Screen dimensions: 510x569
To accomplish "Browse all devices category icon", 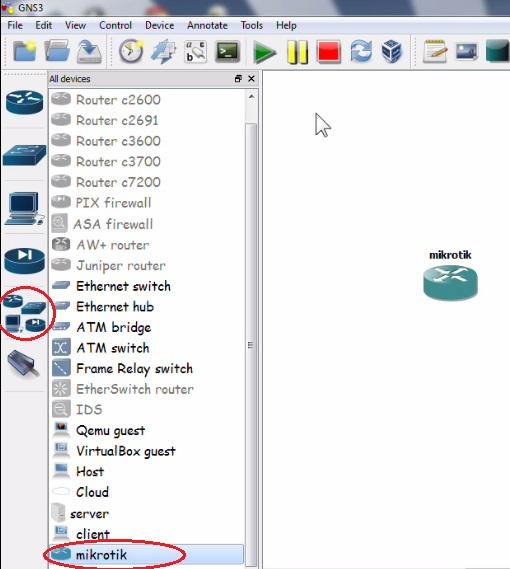I will (24, 314).
